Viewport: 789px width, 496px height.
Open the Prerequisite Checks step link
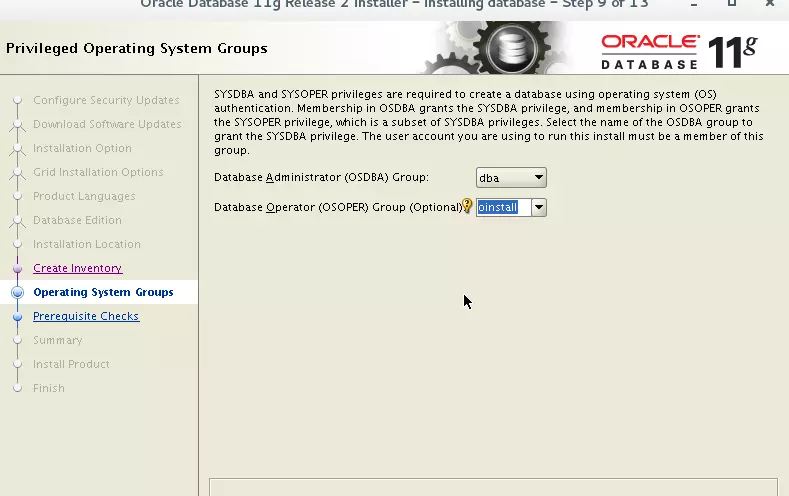click(x=86, y=316)
